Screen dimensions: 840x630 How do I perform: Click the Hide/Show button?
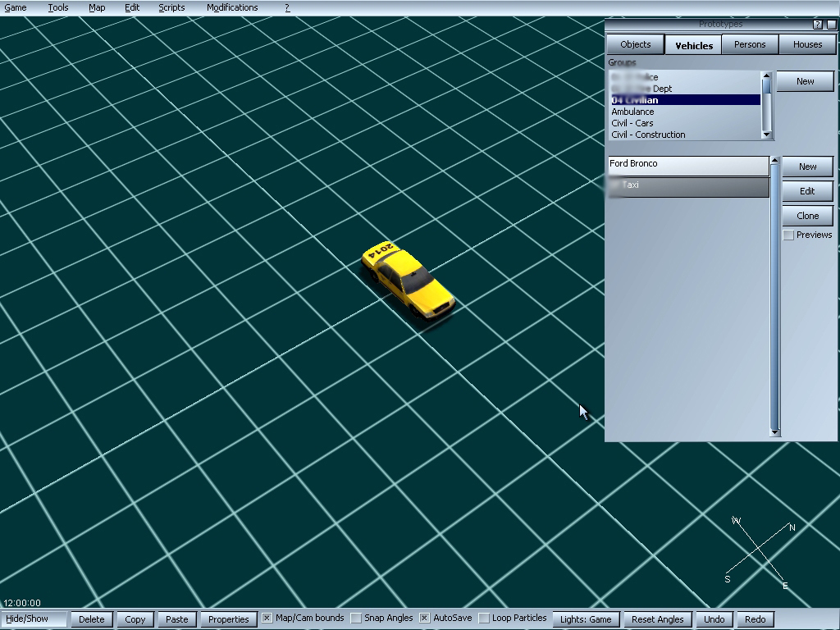click(34, 619)
